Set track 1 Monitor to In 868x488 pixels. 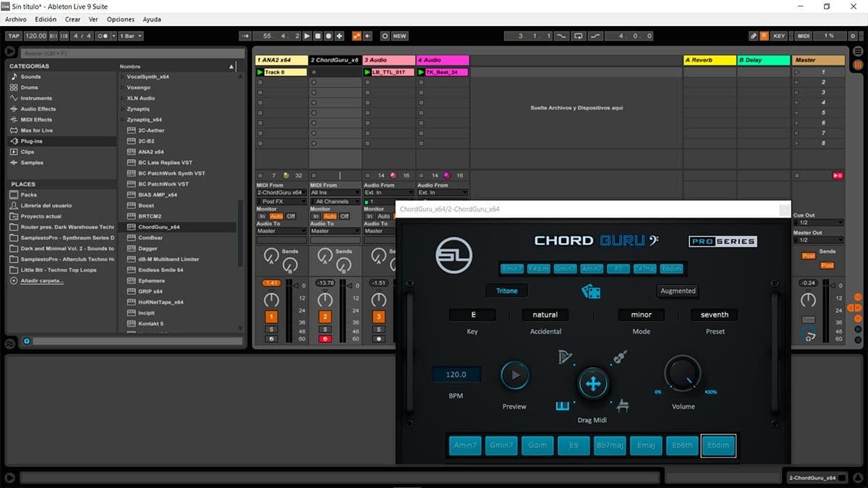point(262,216)
